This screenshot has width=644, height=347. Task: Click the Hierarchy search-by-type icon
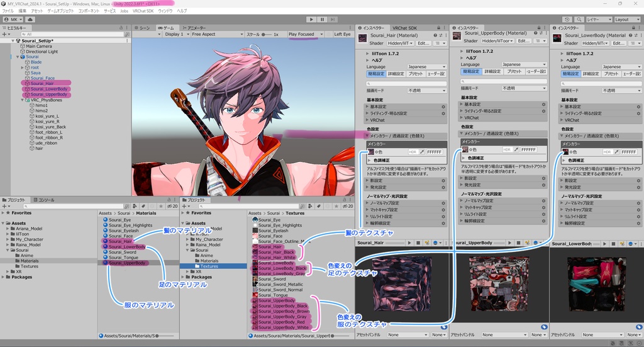coord(127,34)
